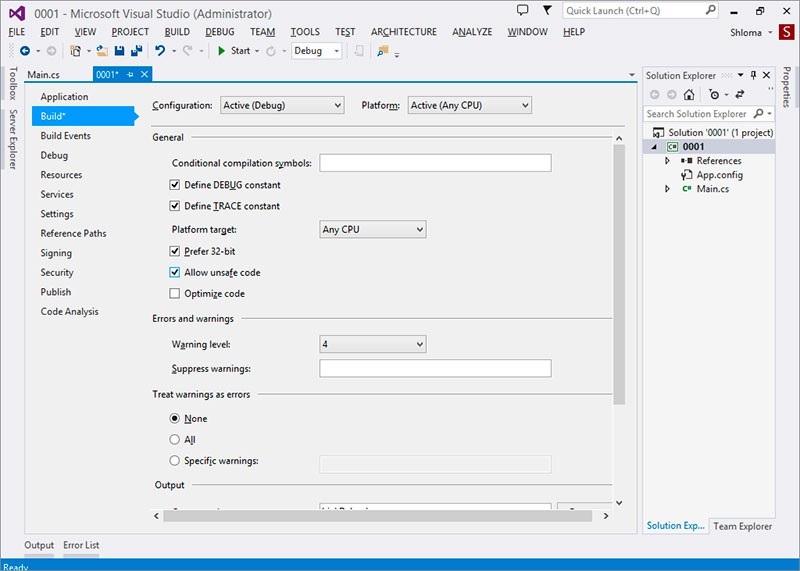
Task: Open the Signing properties page
Action: 56,253
